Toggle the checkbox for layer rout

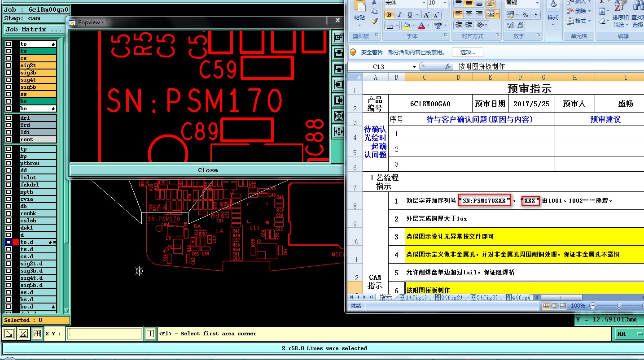point(9,139)
